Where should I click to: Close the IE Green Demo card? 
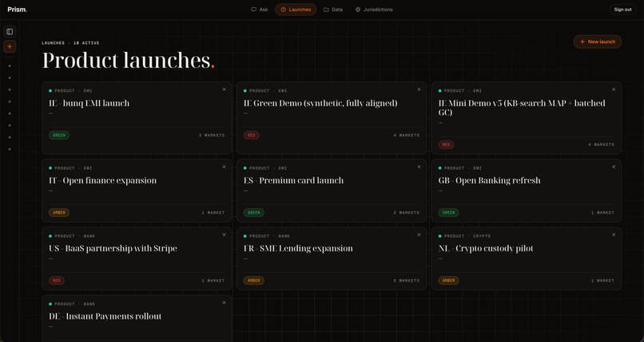pos(419,89)
